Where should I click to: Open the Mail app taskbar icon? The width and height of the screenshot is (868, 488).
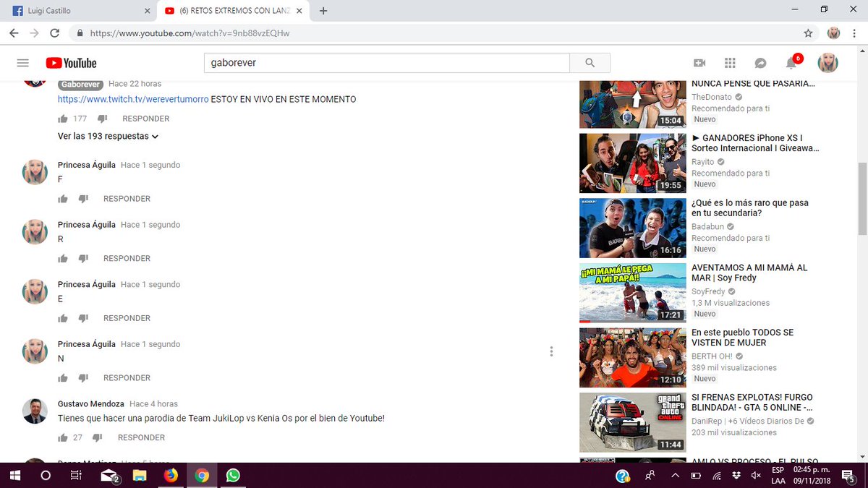(x=109, y=476)
